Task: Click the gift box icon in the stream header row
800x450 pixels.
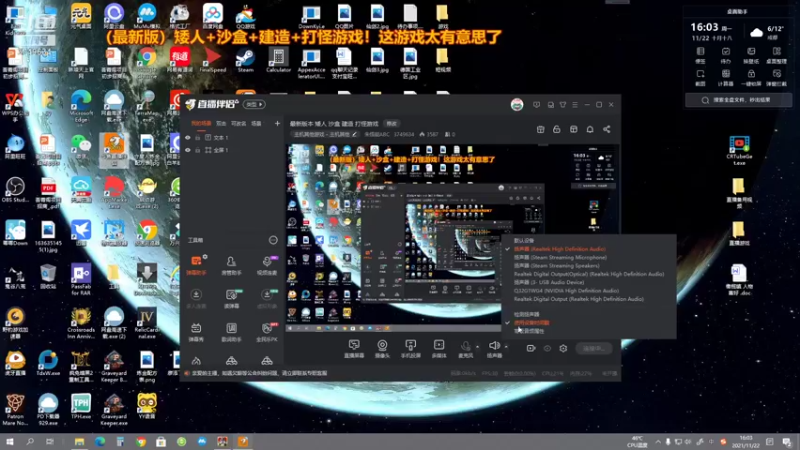Action: pyautogui.click(x=540, y=129)
